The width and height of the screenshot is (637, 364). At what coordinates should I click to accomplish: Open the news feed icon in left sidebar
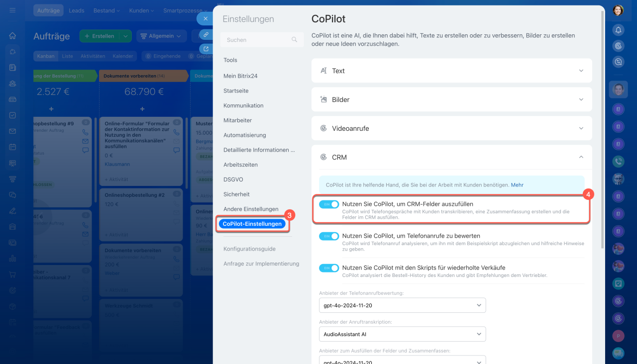coord(12,67)
